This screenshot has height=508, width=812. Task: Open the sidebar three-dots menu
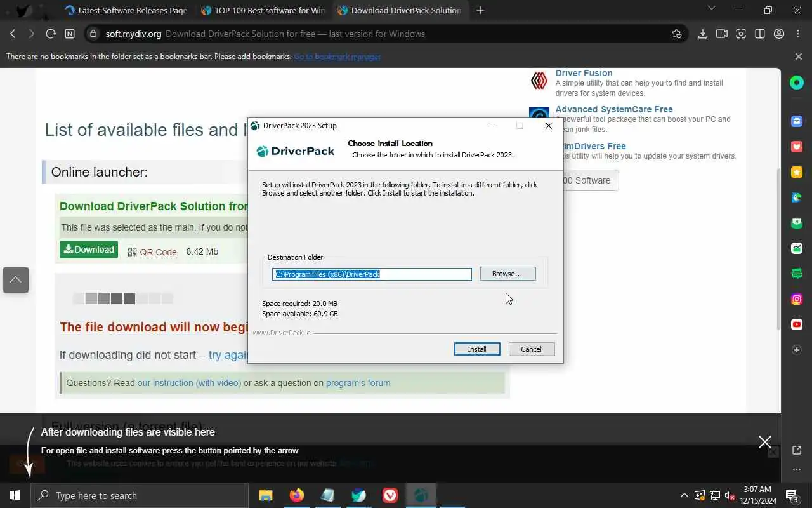click(x=797, y=469)
